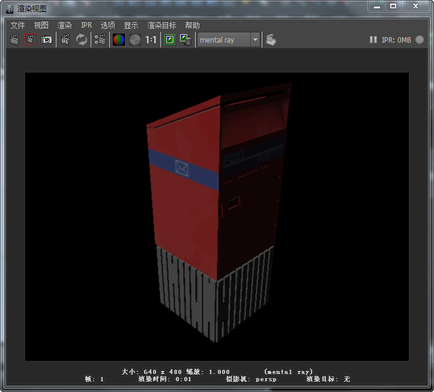434x392 pixels.
Task: Display RGB channels
Action: coord(119,40)
